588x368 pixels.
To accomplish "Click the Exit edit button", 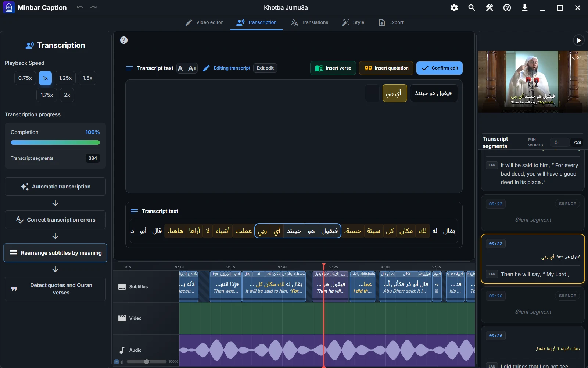I will 265,68.
